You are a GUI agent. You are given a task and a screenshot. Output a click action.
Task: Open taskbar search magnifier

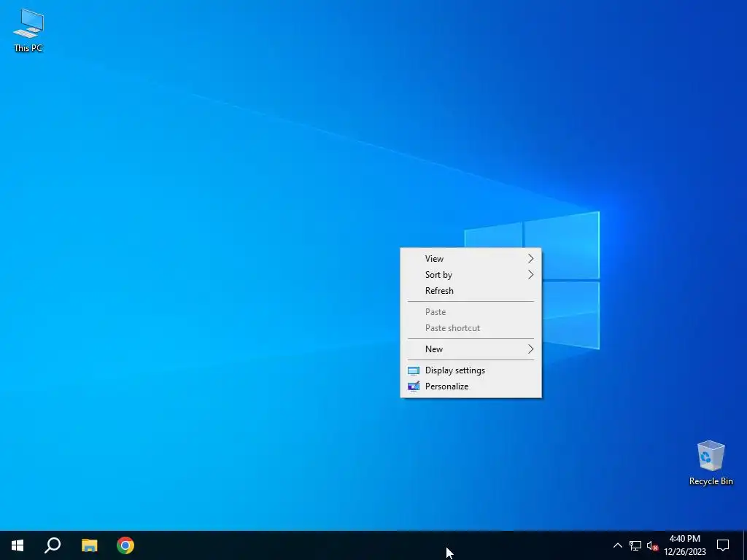coord(53,545)
